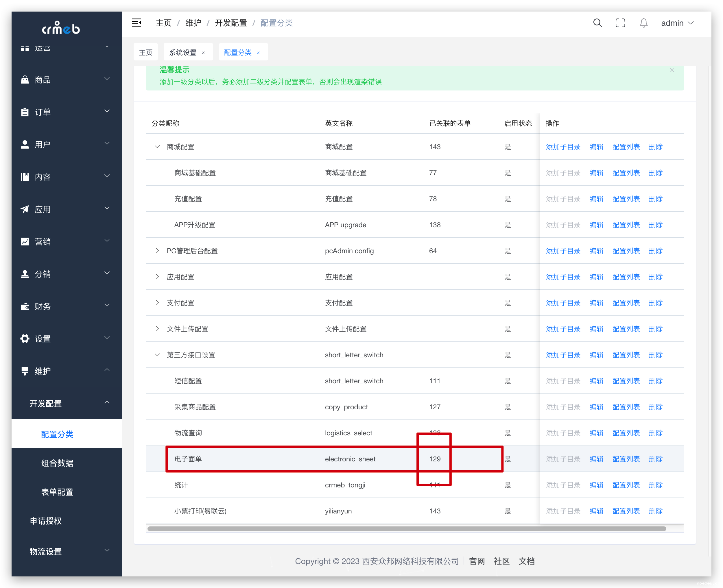The height and width of the screenshot is (588, 723).
Task: Expand the PC管理后台配置 row
Action: 157,251
